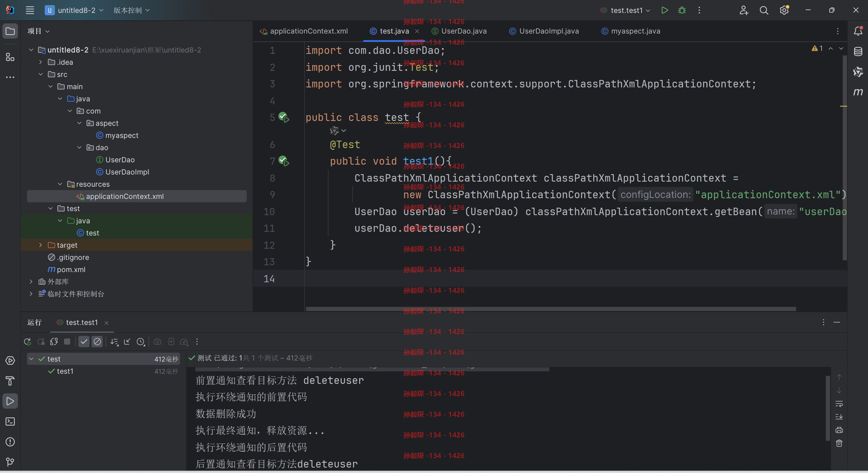Collapse the test results root node
Screen dimensions: 868x473
point(31,359)
